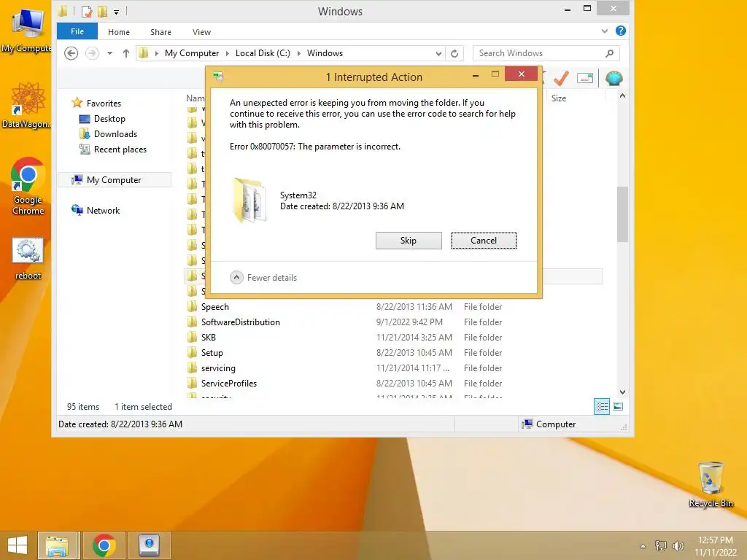This screenshot has height=560, width=747.
Task: Open Explorer Help with the blue question mark
Action: [x=620, y=31]
